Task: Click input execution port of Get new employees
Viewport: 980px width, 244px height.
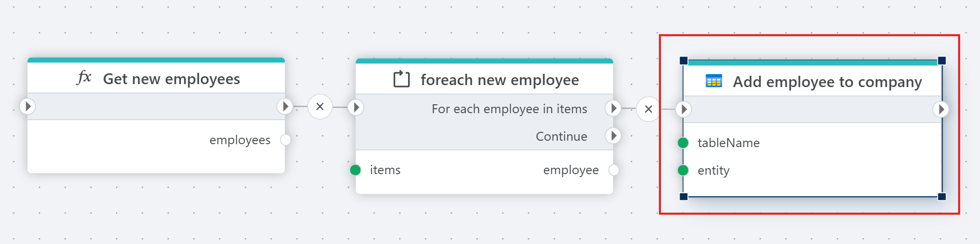Action: (28, 106)
